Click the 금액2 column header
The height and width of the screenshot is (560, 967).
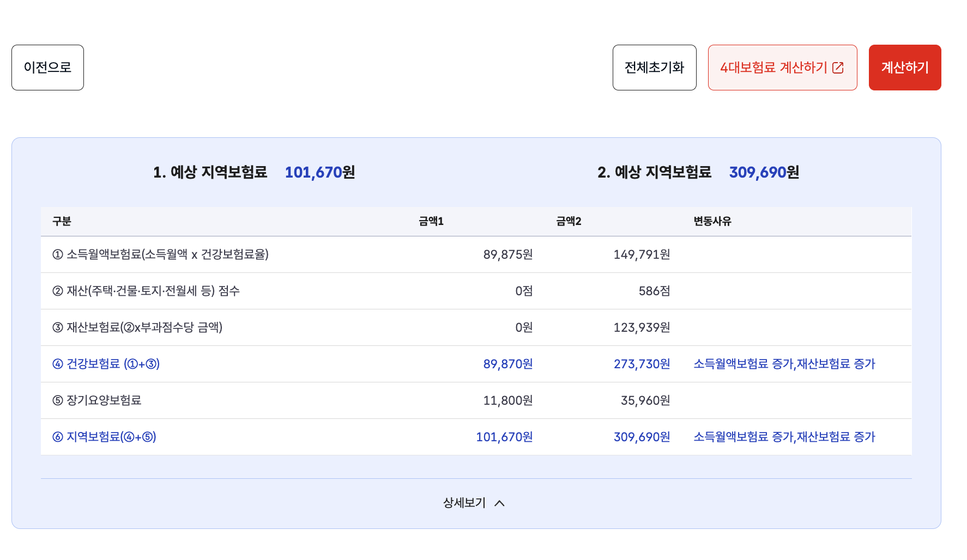569,221
